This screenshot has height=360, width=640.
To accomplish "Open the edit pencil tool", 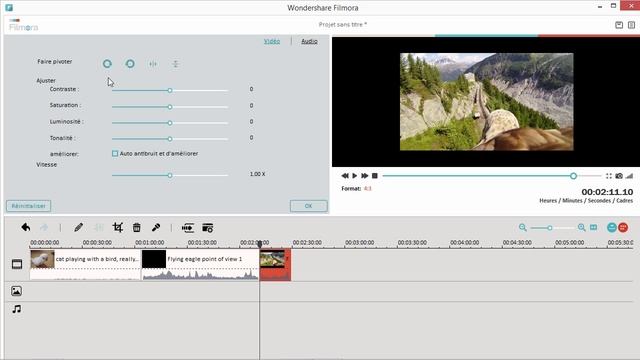I will coord(78,227).
